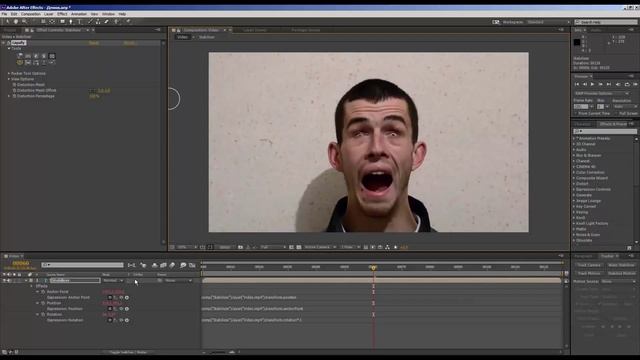The height and width of the screenshot is (360, 640).
Task: Toggle the Position stopwatch
Action: coord(43,303)
